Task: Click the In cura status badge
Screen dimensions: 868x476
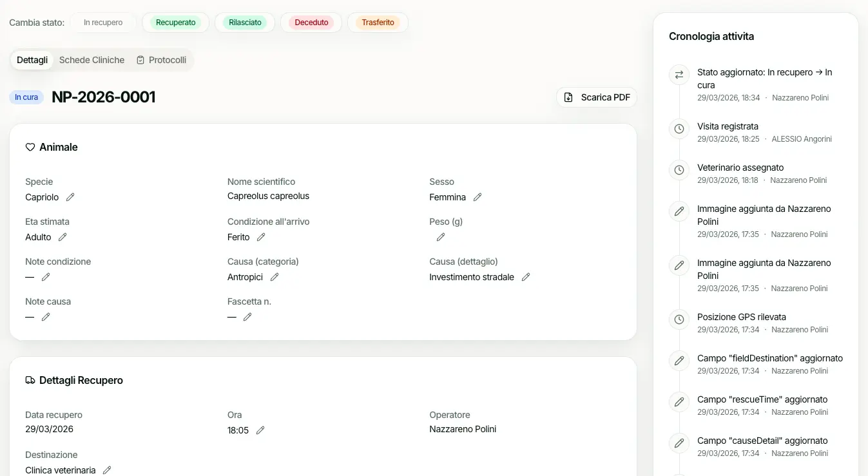Action: [26, 97]
